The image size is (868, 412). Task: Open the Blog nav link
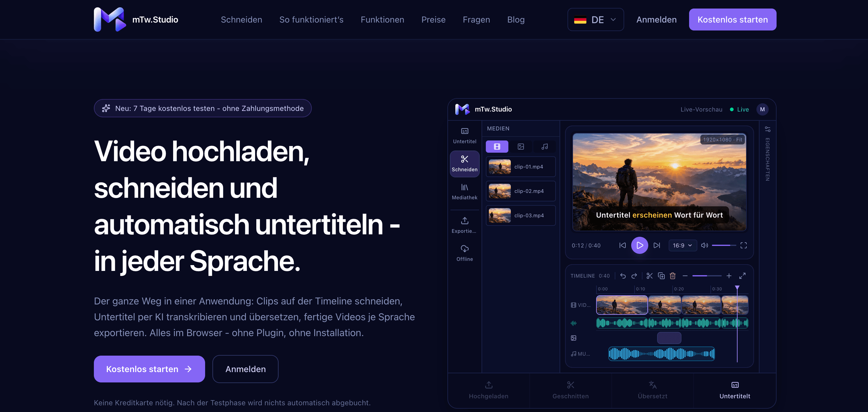point(516,20)
